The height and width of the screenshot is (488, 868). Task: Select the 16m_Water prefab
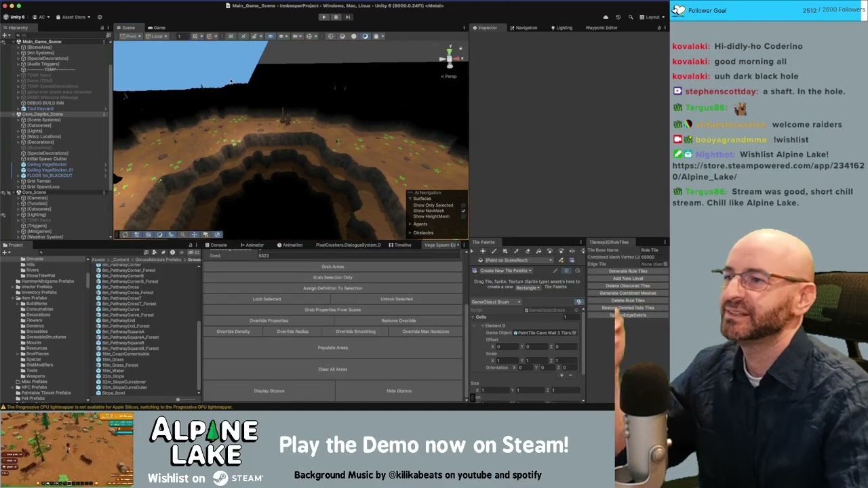(x=113, y=371)
